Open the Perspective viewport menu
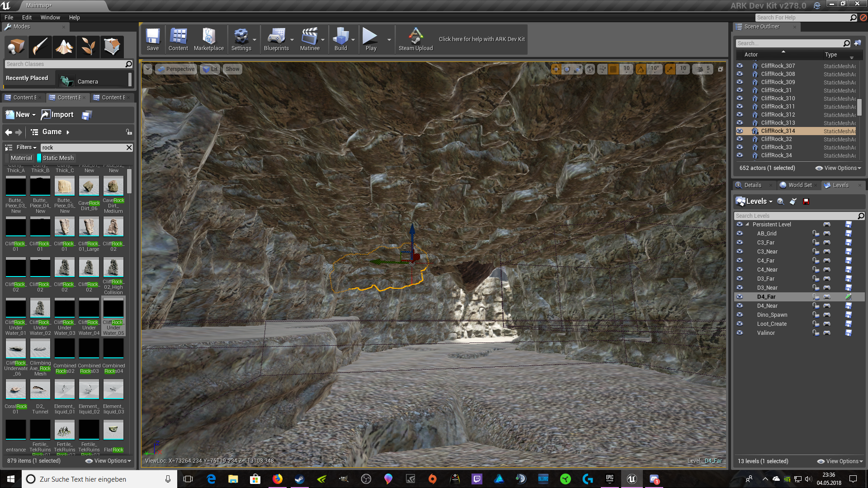This screenshot has width=868, height=488. pos(176,69)
